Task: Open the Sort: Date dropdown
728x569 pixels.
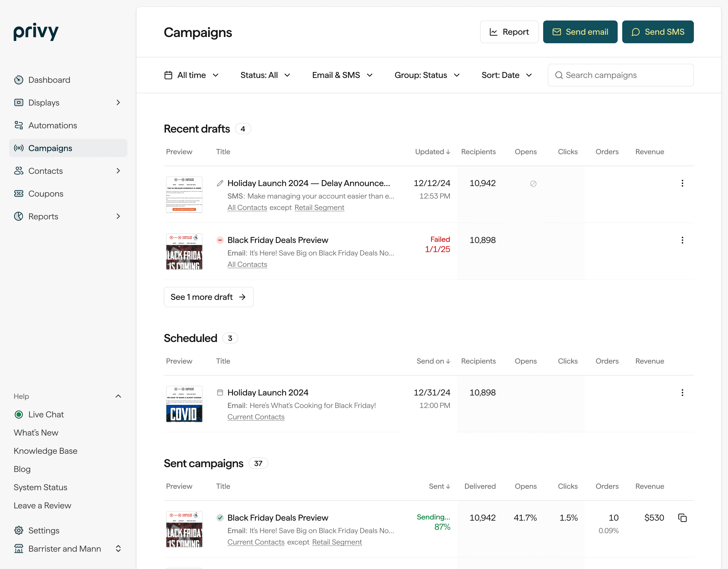Action: (x=506, y=75)
